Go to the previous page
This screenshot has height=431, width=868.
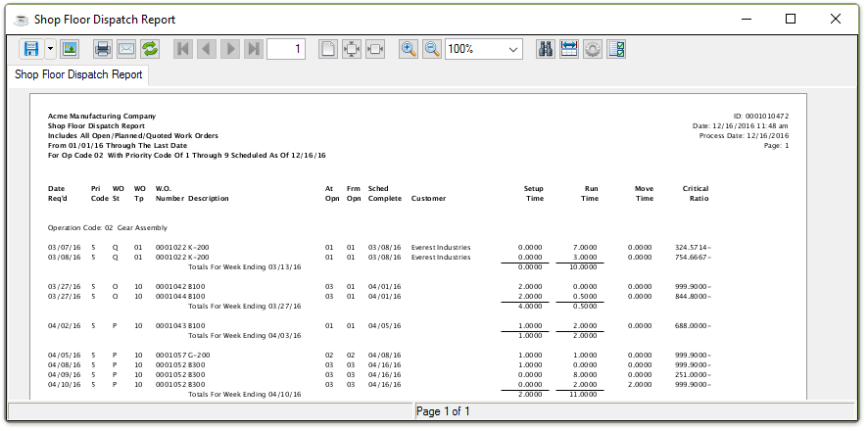pyautogui.click(x=207, y=49)
